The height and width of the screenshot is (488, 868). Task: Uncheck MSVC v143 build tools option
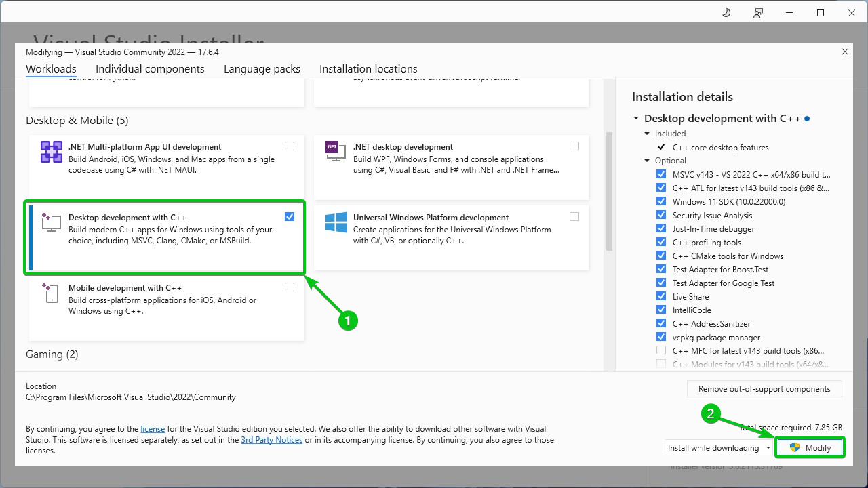coord(661,174)
